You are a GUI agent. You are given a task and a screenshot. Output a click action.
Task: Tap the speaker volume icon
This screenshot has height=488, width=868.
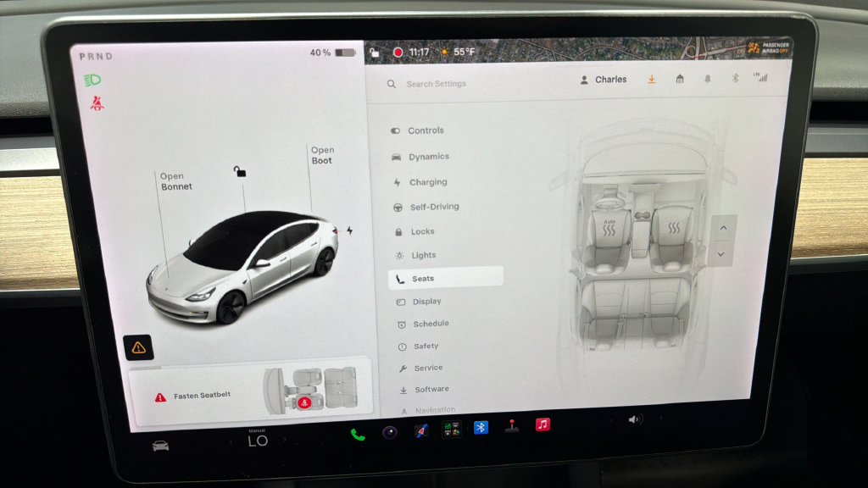pyautogui.click(x=634, y=419)
